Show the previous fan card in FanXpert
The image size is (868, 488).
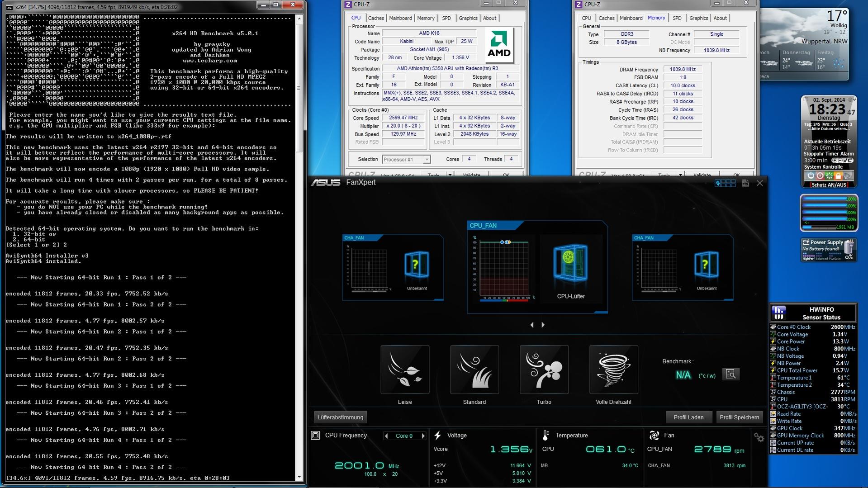[532, 325]
